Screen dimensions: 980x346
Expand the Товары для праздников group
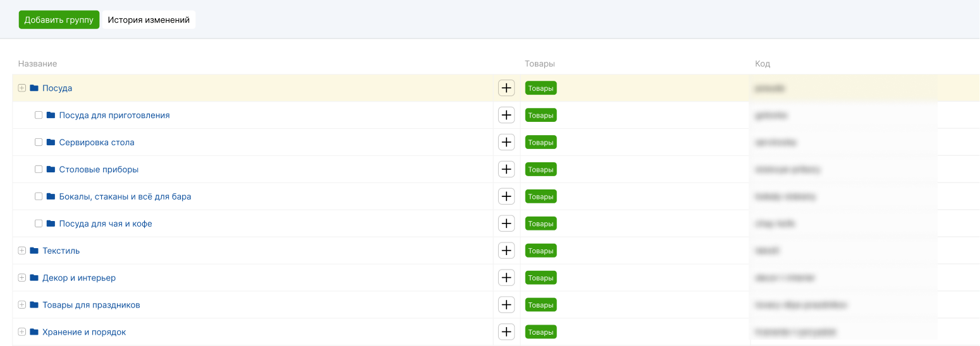(x=22, y=305)
